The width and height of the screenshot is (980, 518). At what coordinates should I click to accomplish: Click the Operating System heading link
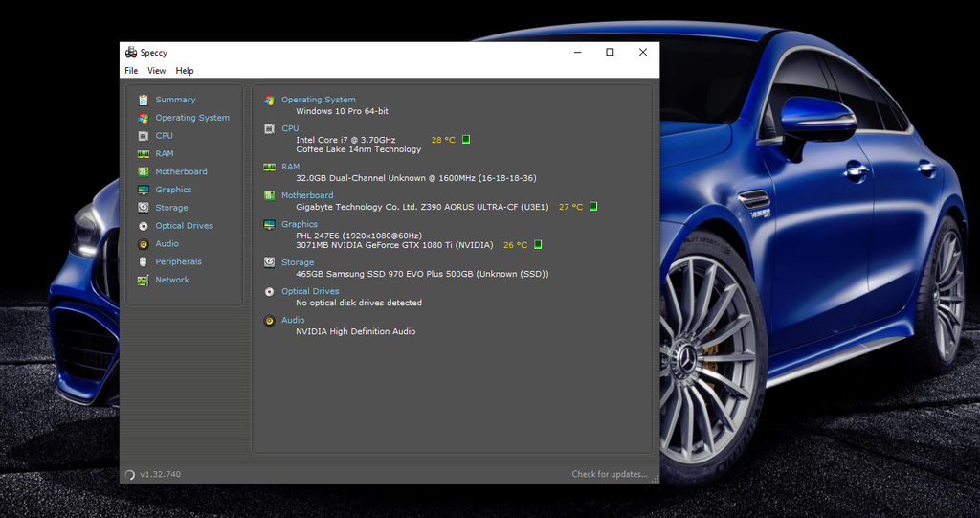318,100
